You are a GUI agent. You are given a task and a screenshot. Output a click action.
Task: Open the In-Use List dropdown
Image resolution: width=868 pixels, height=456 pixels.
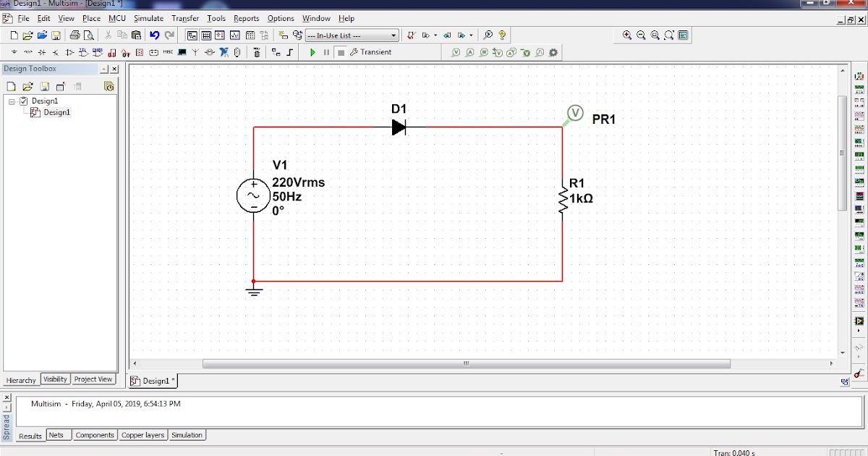click(394, 35)
